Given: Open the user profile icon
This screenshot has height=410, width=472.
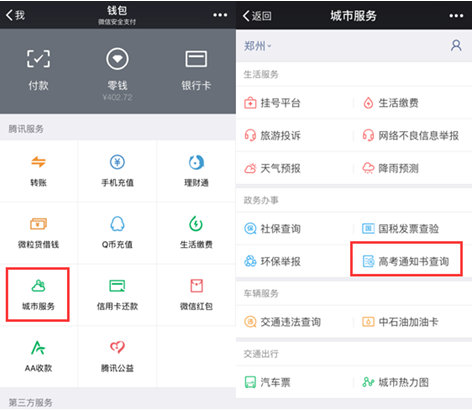Looking at the screenshot, I should (x=456, y=45).
